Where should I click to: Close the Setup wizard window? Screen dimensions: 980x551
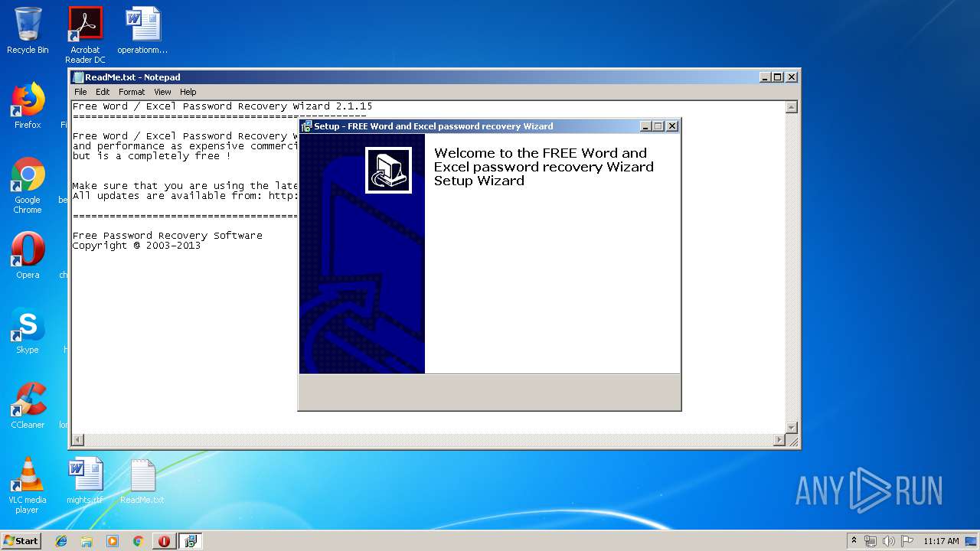point(672,126)
